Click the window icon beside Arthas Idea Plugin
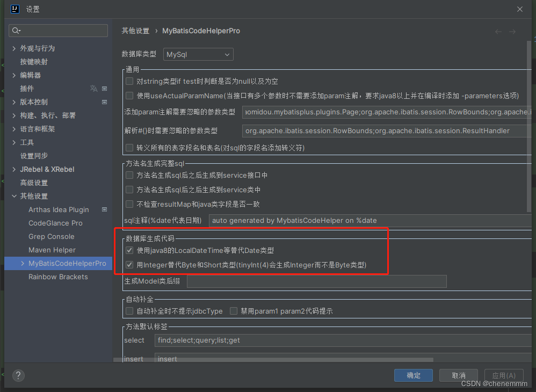Screen dimensions: 536x392 [x=105, y=209]
